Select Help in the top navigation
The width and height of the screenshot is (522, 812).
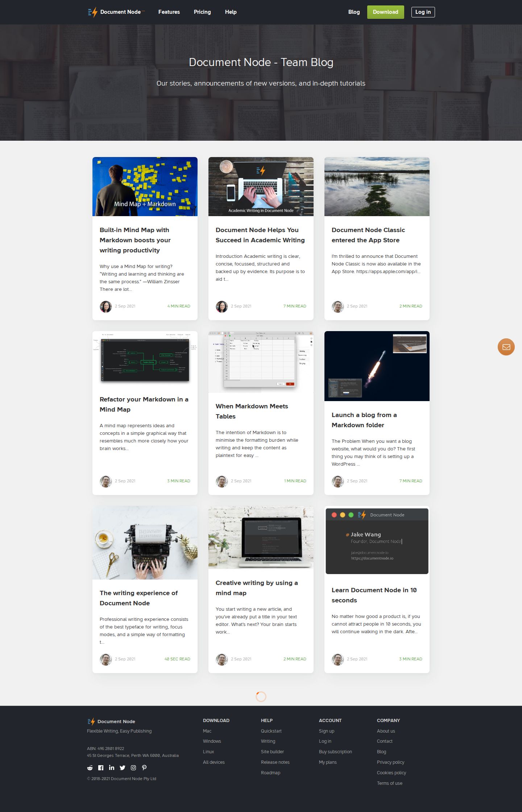(231, 12)
